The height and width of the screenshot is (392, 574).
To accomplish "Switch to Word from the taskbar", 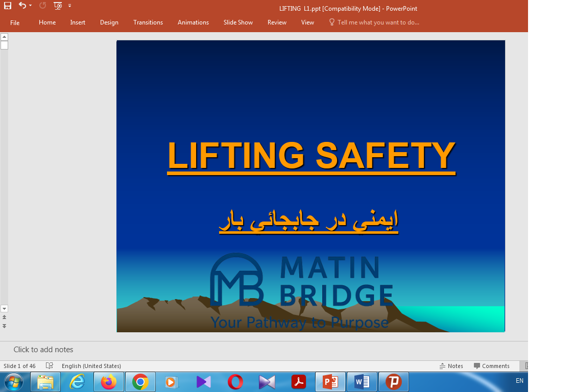I will [362, 382].
